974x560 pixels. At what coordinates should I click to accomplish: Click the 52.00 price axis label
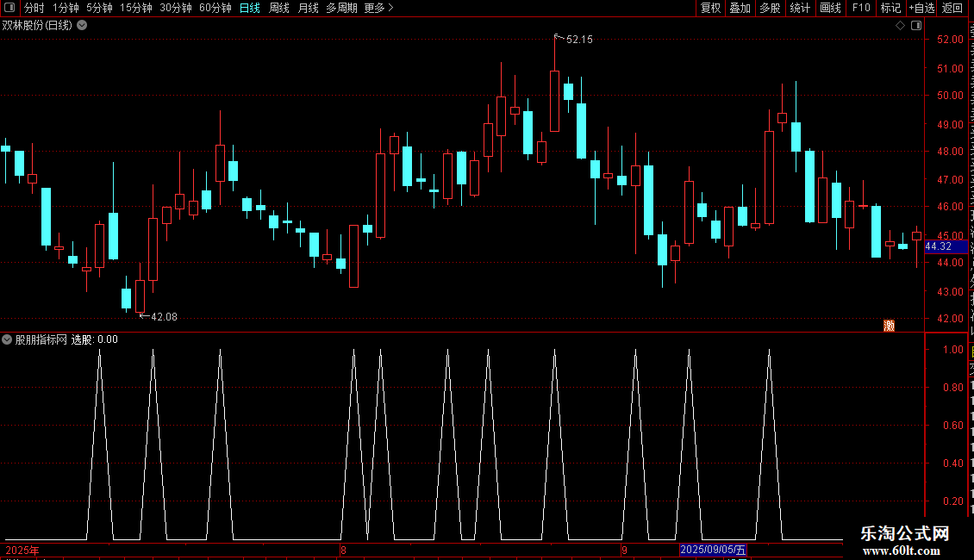pos(950,40)
